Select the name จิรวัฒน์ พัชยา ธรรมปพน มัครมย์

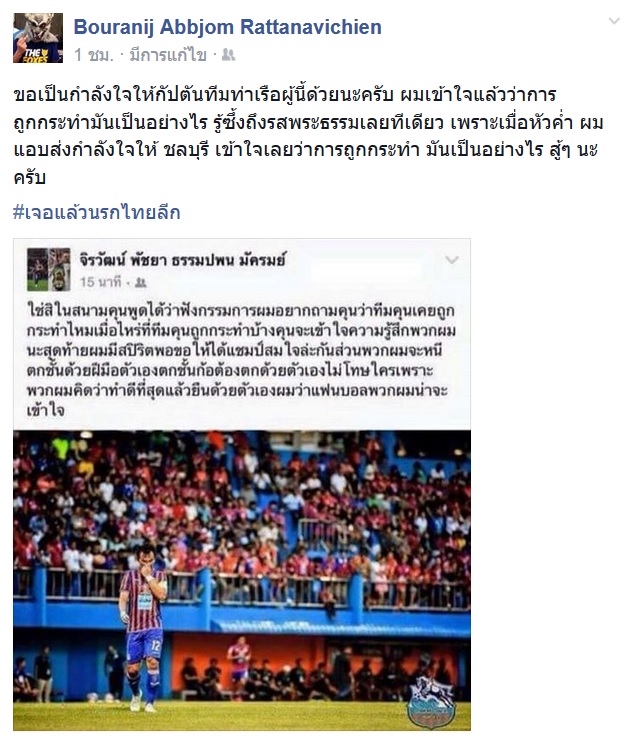[x=182, y=259]
